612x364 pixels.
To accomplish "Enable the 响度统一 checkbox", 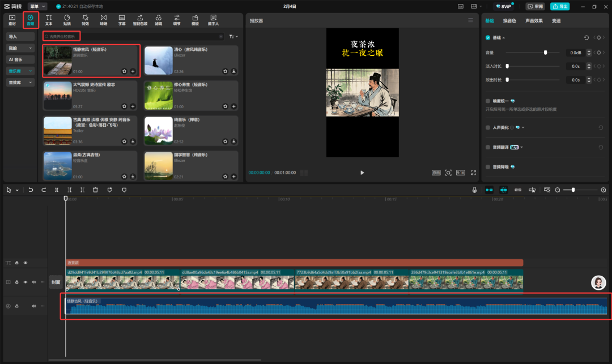I will [488, 101].
